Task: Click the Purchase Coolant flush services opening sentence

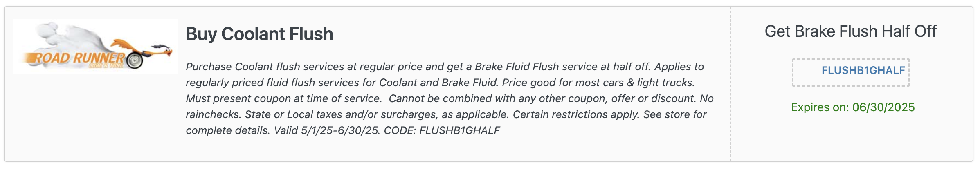Action: pos(418,67)
